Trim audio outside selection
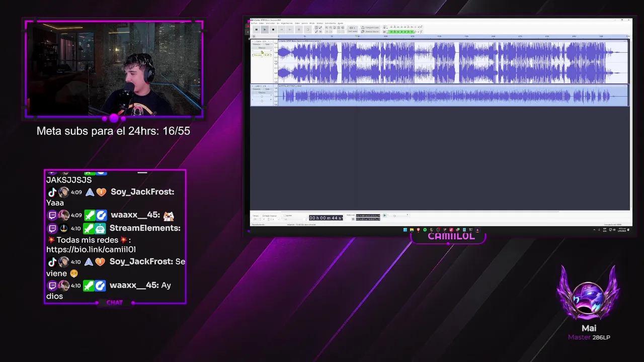The width and height of the screenshot is (644, 362). pyautogui.click(x=327, y=32)
